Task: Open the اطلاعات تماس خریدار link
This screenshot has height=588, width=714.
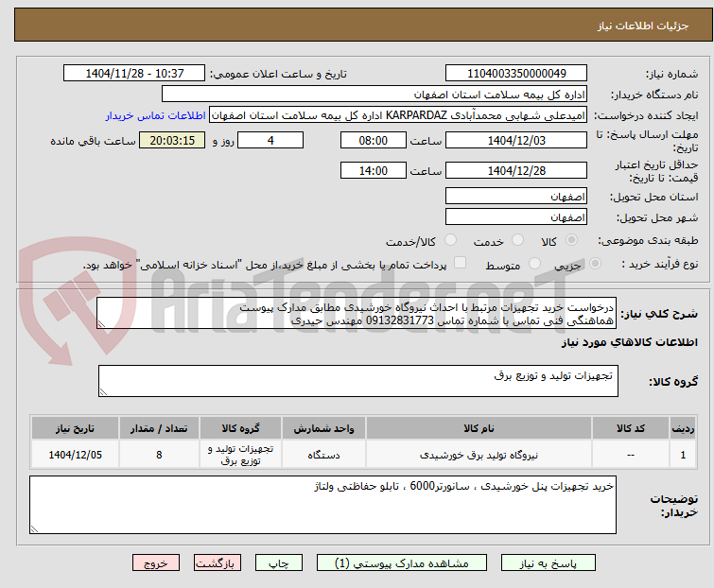Action: click(156, 115)
